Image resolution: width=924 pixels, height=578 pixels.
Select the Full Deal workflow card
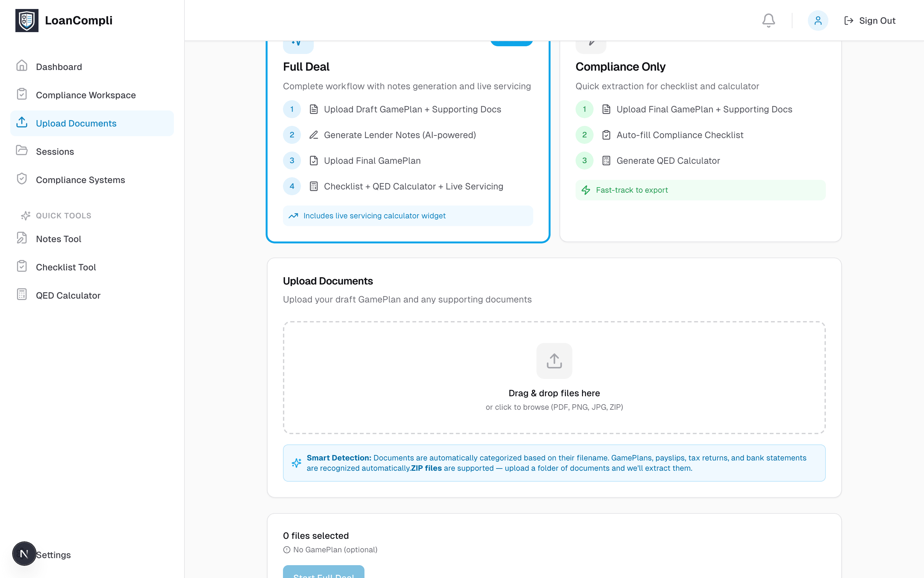pos(408,141)
